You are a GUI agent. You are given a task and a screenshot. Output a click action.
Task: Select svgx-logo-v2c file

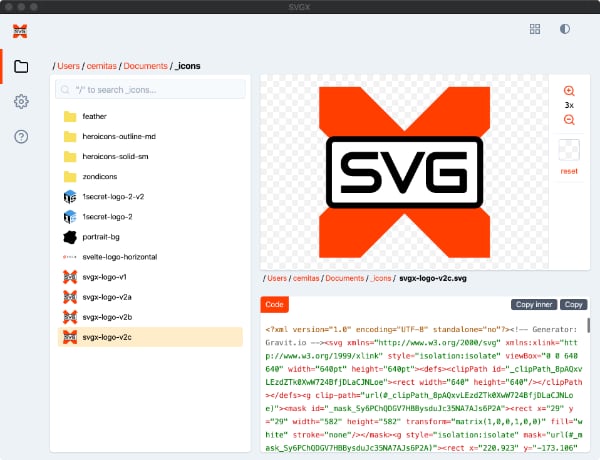(x=150, y=337)
